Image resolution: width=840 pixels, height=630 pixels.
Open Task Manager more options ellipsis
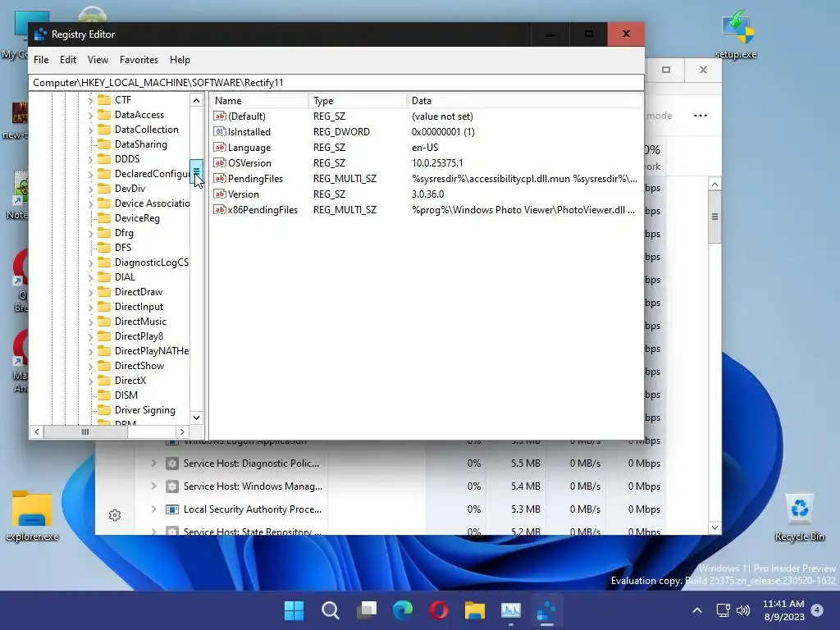tap(701, 115)
